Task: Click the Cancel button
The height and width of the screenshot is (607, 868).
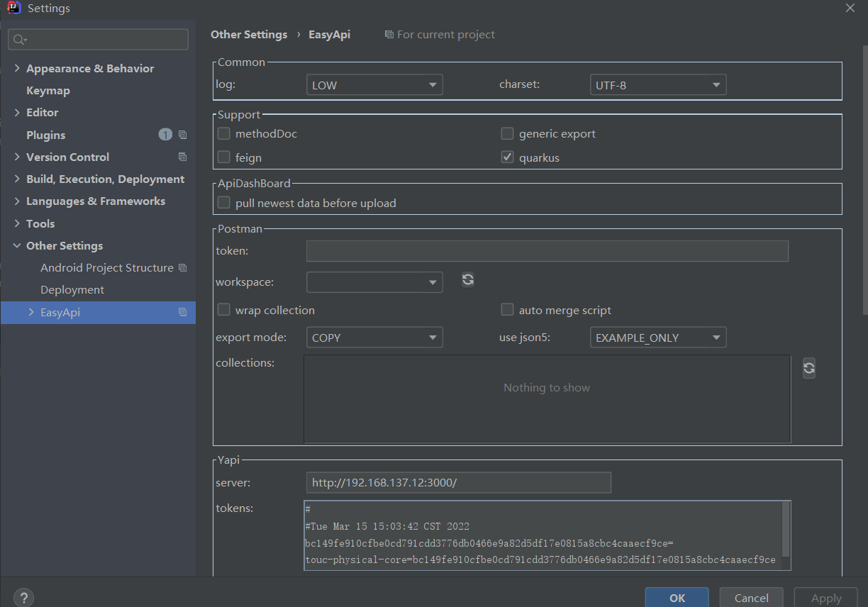Action: click(752, 598)
